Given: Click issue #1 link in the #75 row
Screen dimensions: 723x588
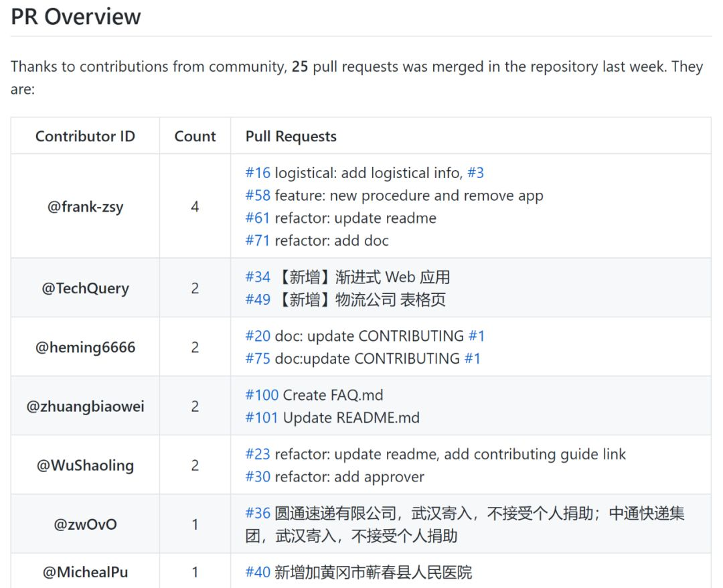Looking at the screenshot, I should pyautogui.click(x=472, y=358).
